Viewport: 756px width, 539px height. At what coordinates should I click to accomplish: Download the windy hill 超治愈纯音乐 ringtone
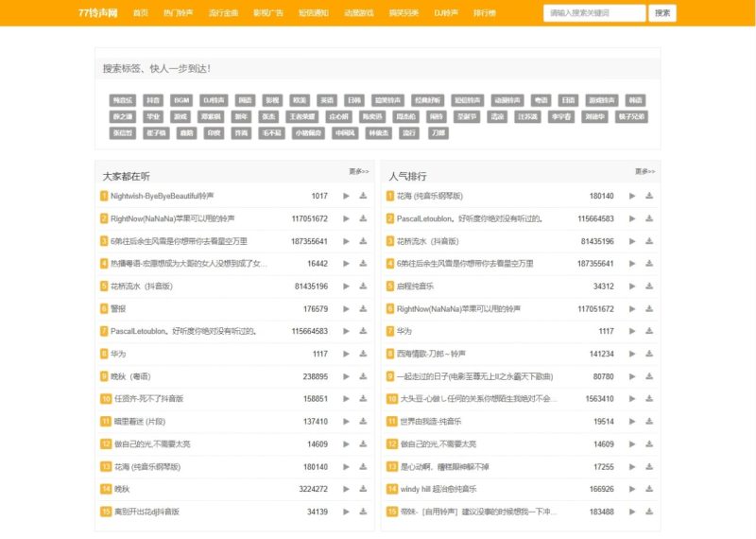pyautogui.click(x=649, y=489)
